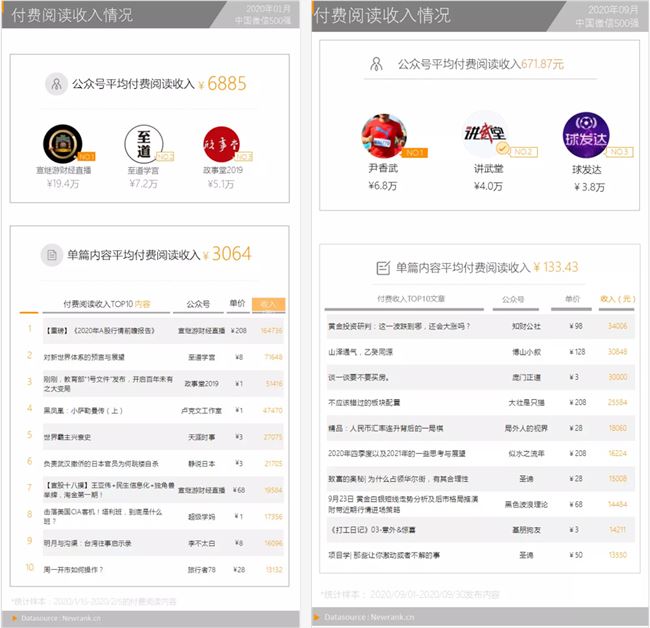Click the orange arrow icon in left Datasource footer
The height and width of the screenshot is (628, 650).
click(15, 618)
